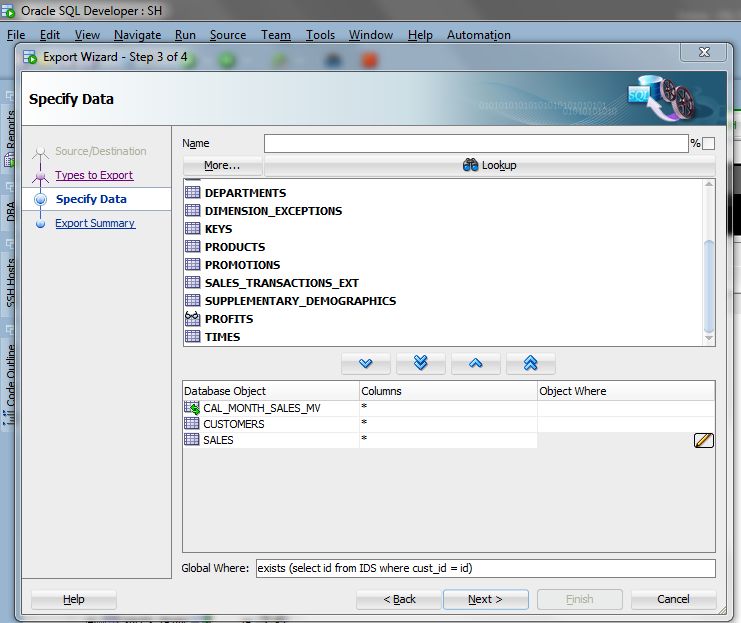This screenshot has width=741, height=623.
Task: Open the DBA side panel tab
Action: pyautogui.click(x=9, y=211)
